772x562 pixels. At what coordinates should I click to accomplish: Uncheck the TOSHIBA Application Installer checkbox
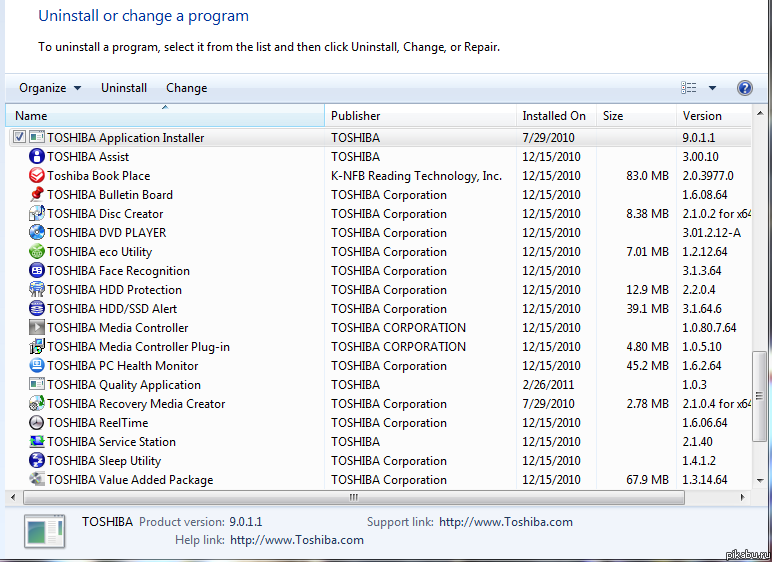click(19, 138)
